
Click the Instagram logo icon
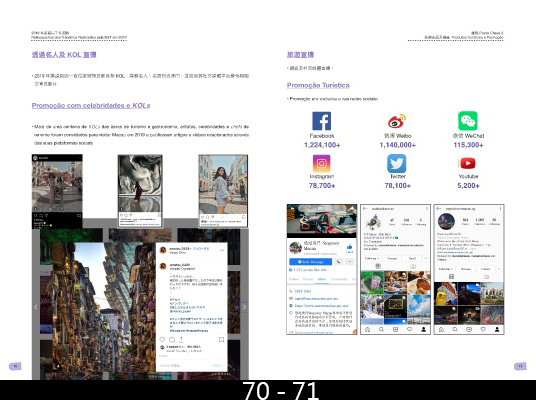tap(321, 163)
